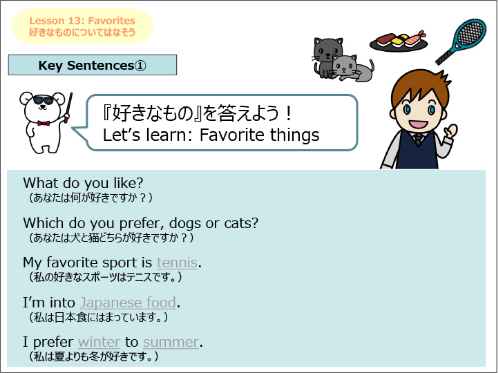Click the tennis racket illustration

coord(461,41)
